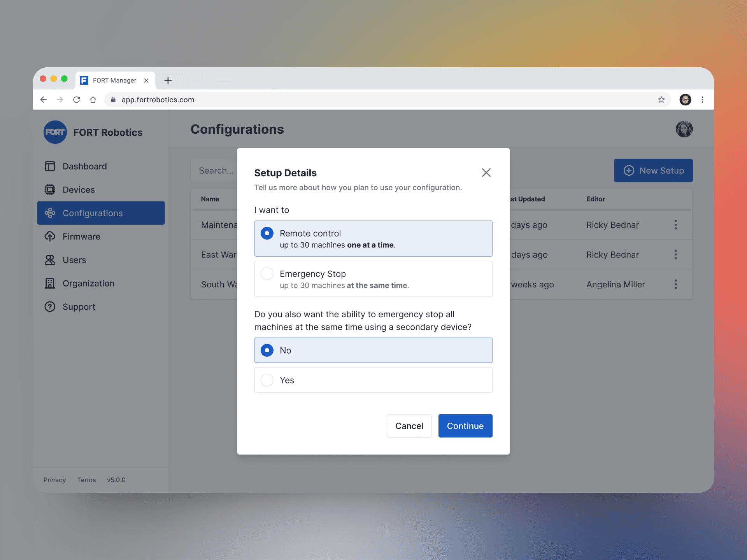Click the Devices icon in sidebar
Viewport: 747px width, 560px height.
[x=50, y=189]
